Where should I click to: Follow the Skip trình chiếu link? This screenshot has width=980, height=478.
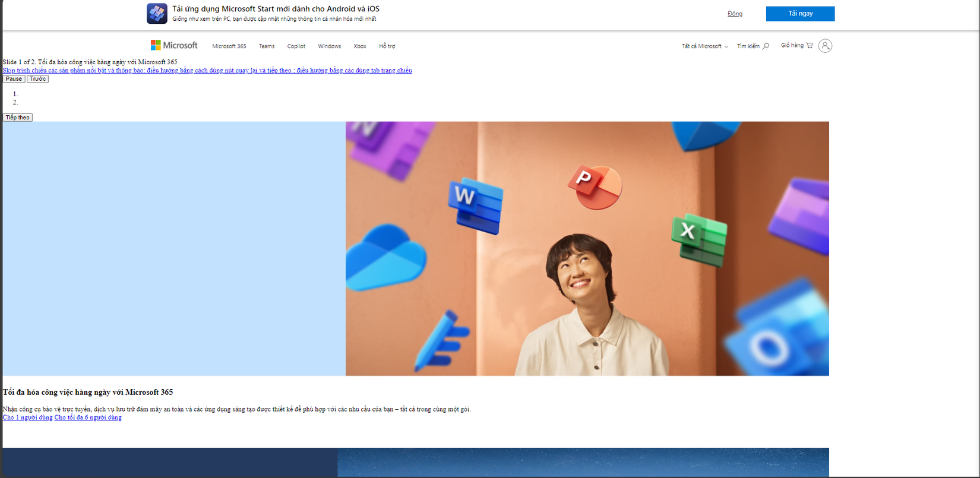pyautogui.click(x=207, y=71)
